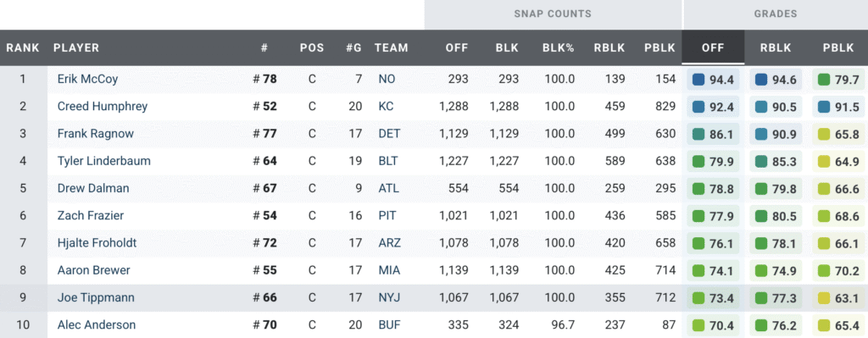Screen dimensions: 868x338
Task: Sort table by PLAYER column
Action: [76, 48]
